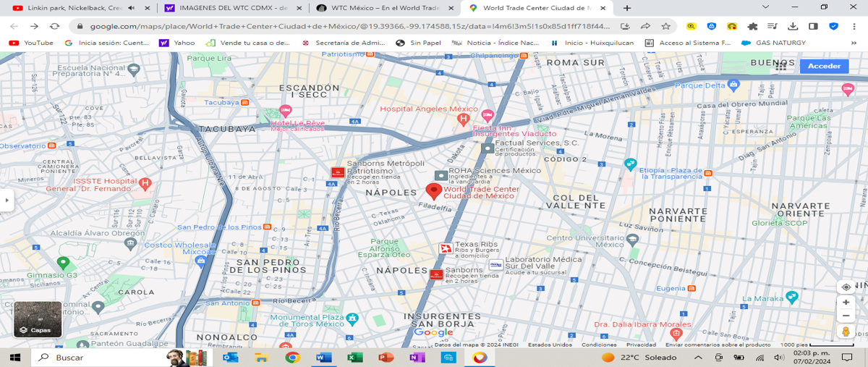
Task: Click Enviar comentarios sobre el producto
Action: [720, 345]
